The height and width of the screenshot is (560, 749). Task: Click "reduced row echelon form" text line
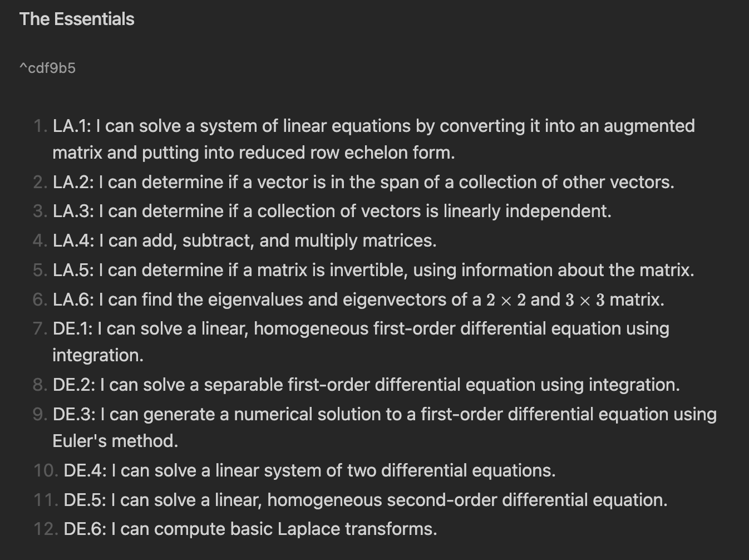(x=254, y=153)
